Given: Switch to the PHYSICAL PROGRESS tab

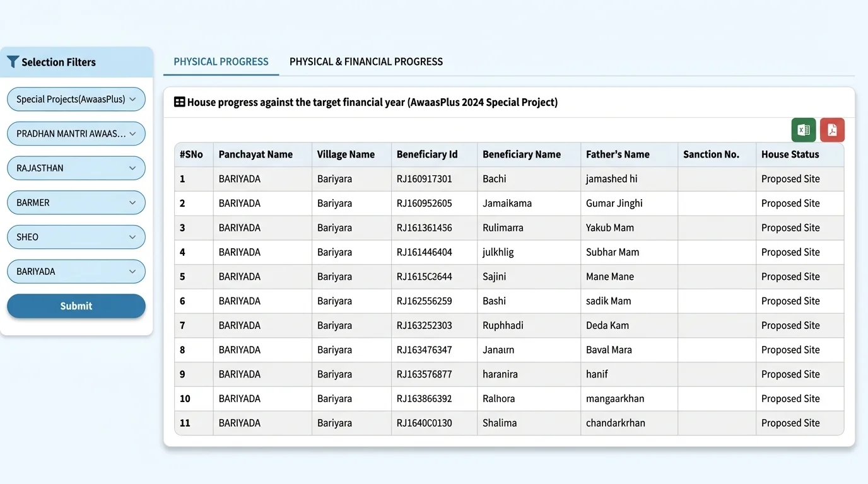Looking at the screenshot, I should pyautogui.click(x=221, y=62).
